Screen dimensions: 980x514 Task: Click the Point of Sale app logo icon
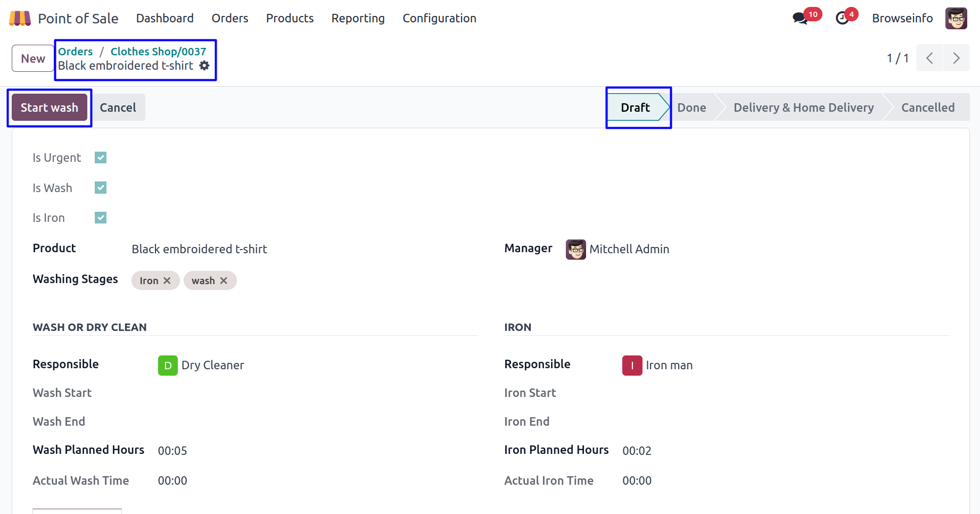(20, 19)
